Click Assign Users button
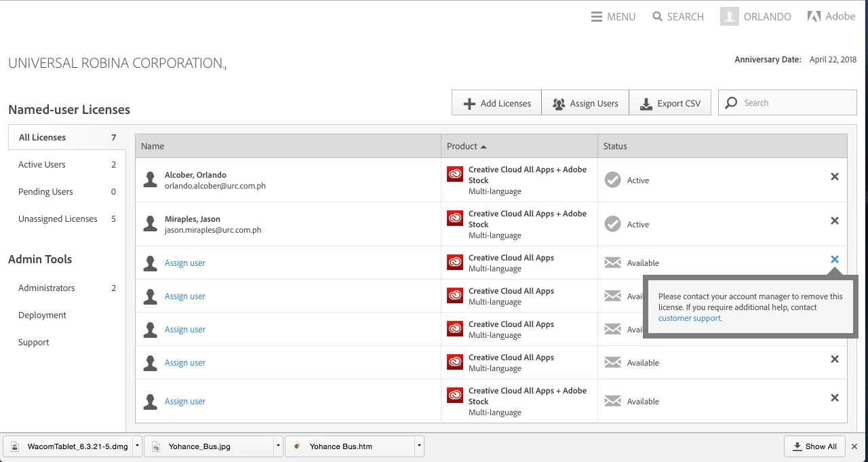868x462 pixels. (585, 103)
